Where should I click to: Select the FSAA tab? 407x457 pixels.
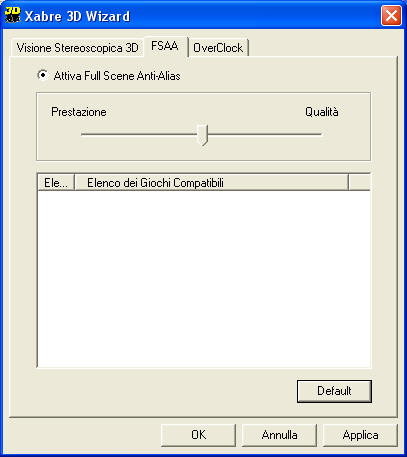165,46
